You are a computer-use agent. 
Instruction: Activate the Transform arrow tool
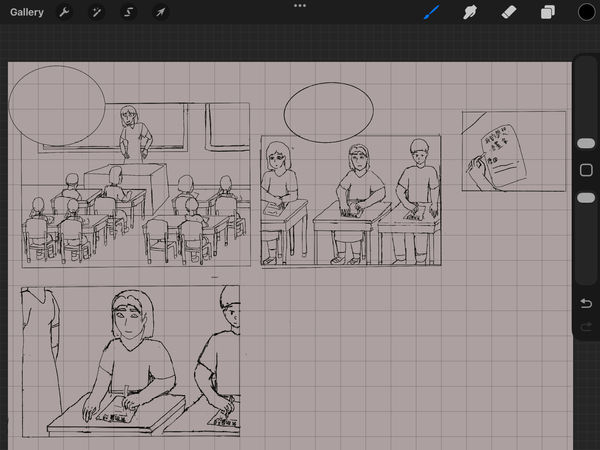click(x=160, y=12)
